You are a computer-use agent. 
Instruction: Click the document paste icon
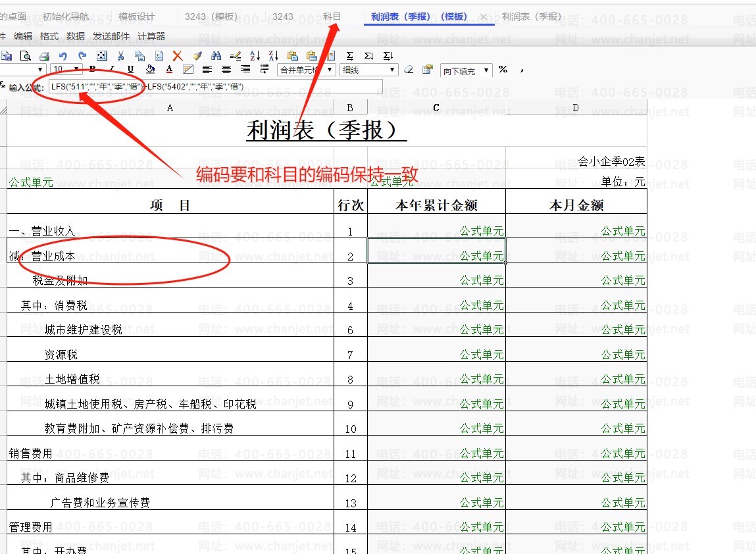[x=159, y=56]
